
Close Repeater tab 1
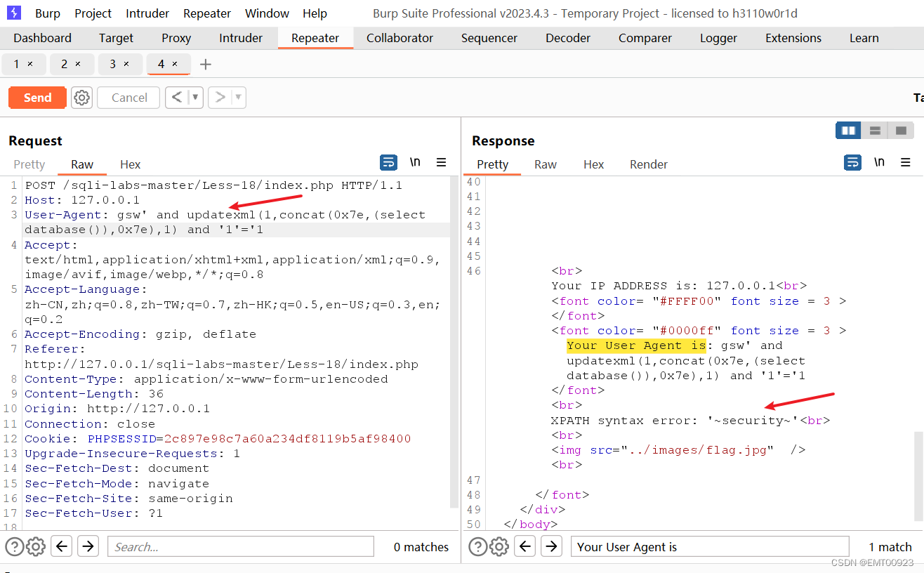30,64
